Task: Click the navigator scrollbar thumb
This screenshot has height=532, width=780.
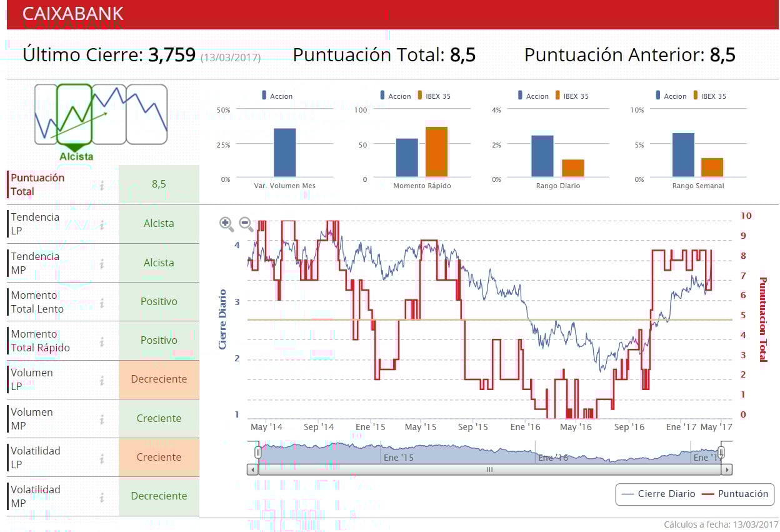Action: 489,469
